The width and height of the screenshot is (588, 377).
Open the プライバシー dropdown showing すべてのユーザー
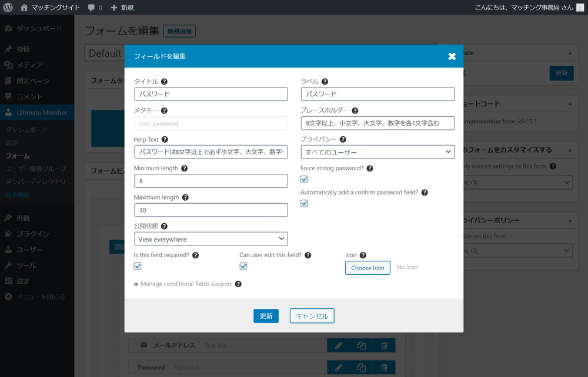377,152
